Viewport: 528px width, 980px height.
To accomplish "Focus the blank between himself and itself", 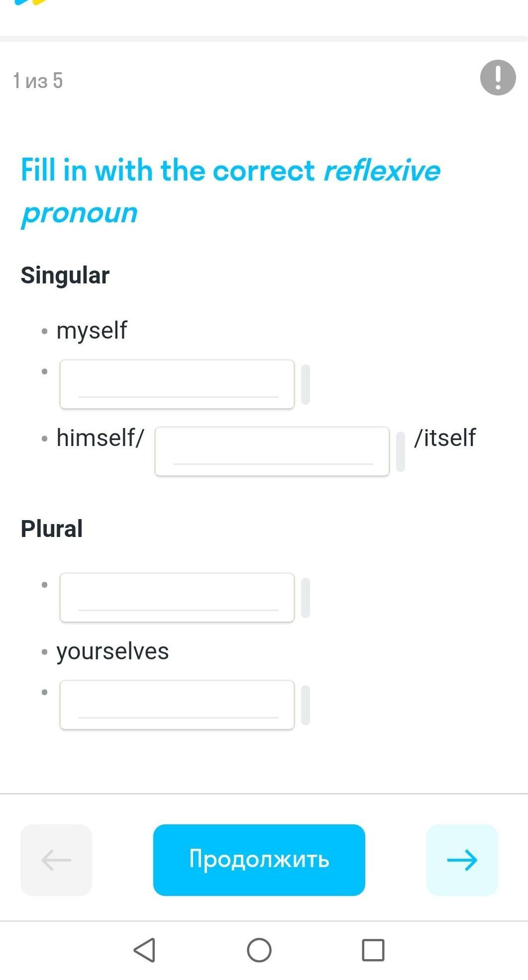I will coord(272,451).
